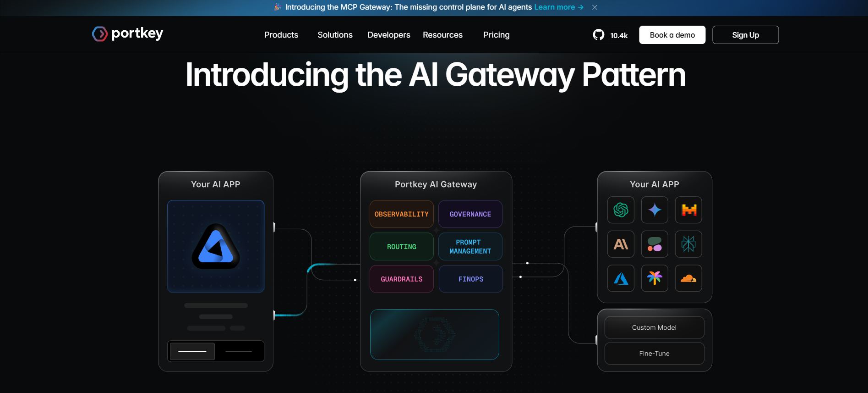Click the Fine-Tune box
Screen dimensions: 868x393
point(655,354)
